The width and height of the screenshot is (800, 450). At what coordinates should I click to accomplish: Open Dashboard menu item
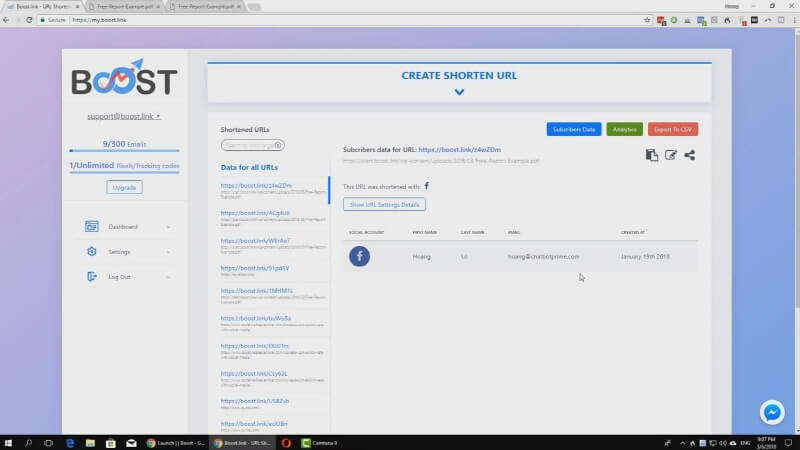pyautogui.click(x=123, y=227)
